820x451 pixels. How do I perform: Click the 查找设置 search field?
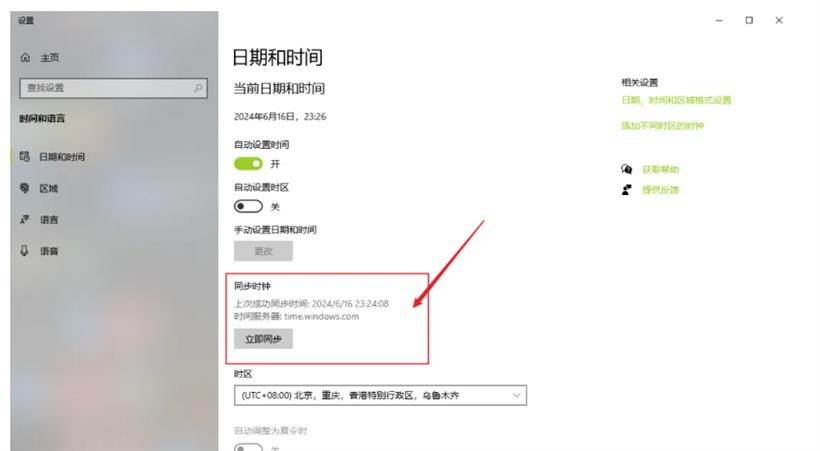click(x=113, y=88)
